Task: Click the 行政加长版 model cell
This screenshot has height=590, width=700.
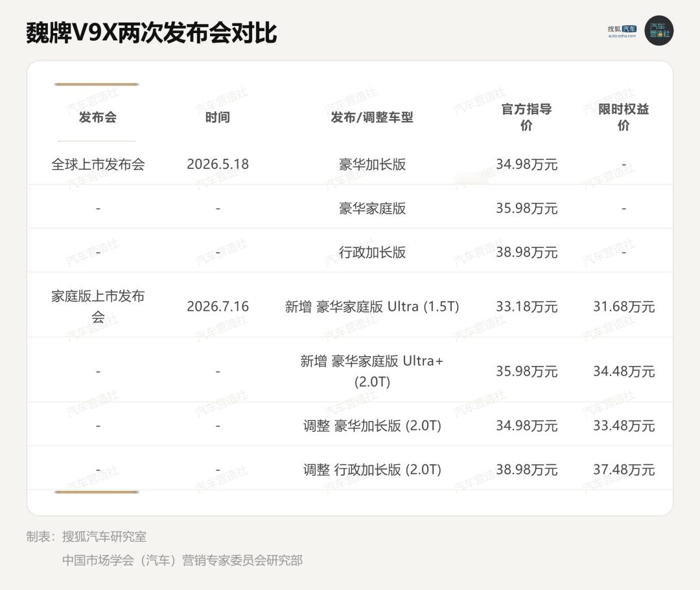Action: (x=372, y=253)
